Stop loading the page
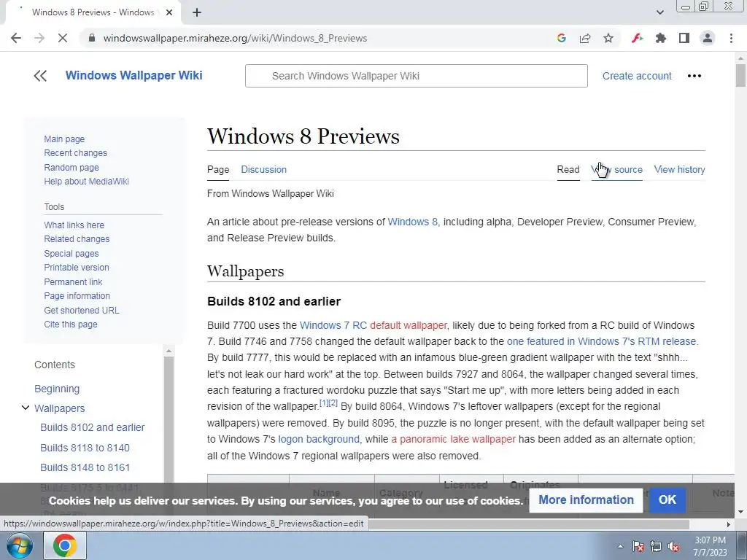The image size is (747, 560). click(63, 38)
